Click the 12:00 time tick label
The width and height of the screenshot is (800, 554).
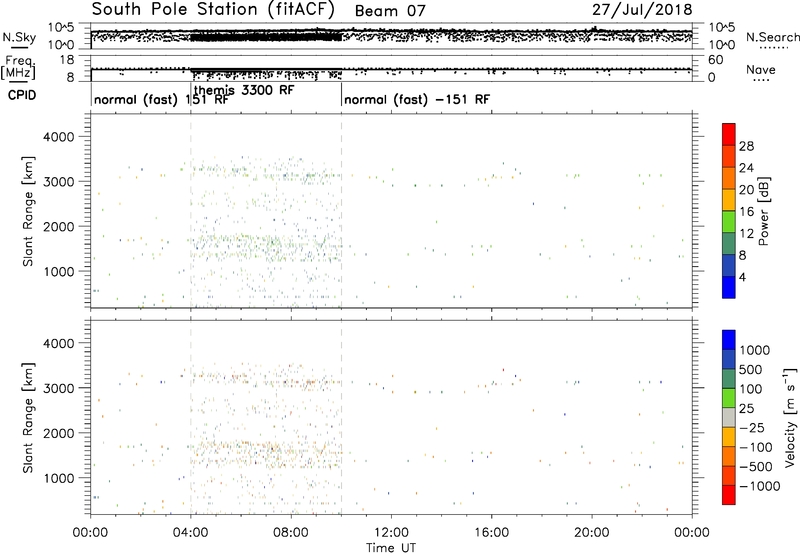[x=391, y=533]
